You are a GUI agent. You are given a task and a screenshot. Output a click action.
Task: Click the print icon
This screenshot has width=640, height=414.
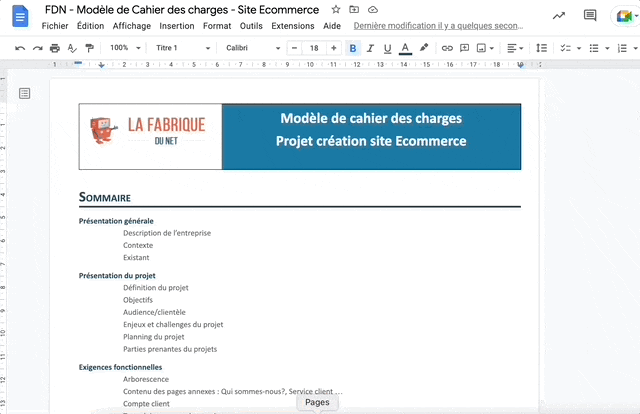click(x=55, y=48)
